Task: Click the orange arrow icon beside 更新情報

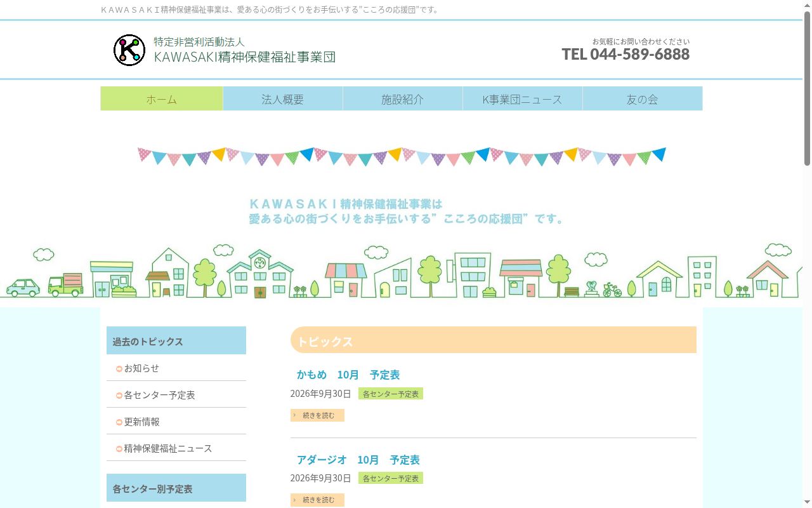Action: 119,422
